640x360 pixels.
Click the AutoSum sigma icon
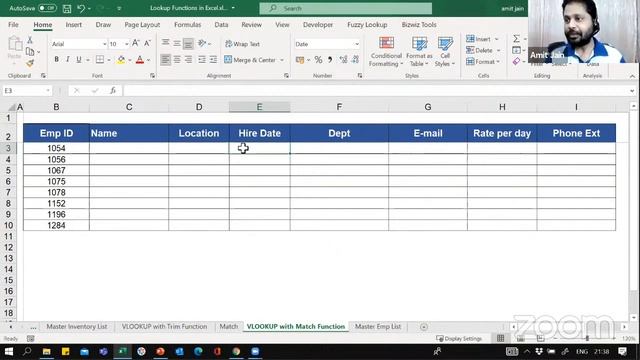516,39
